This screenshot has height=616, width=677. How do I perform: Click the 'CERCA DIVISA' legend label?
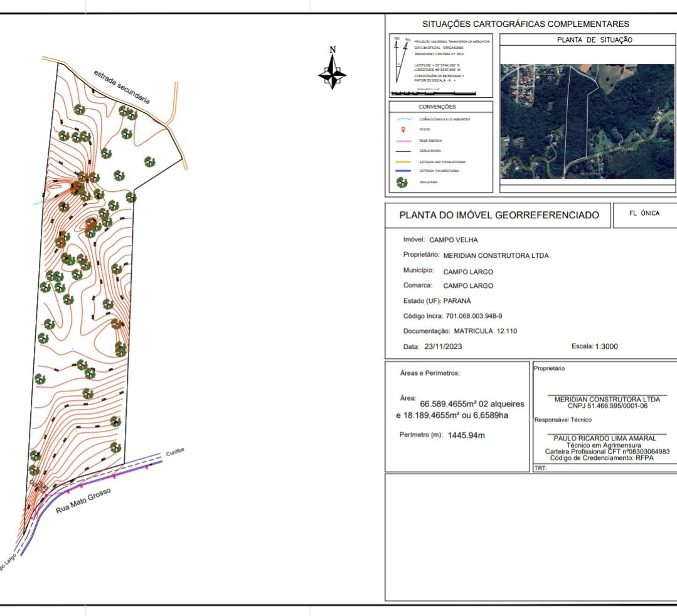(430, 151)
